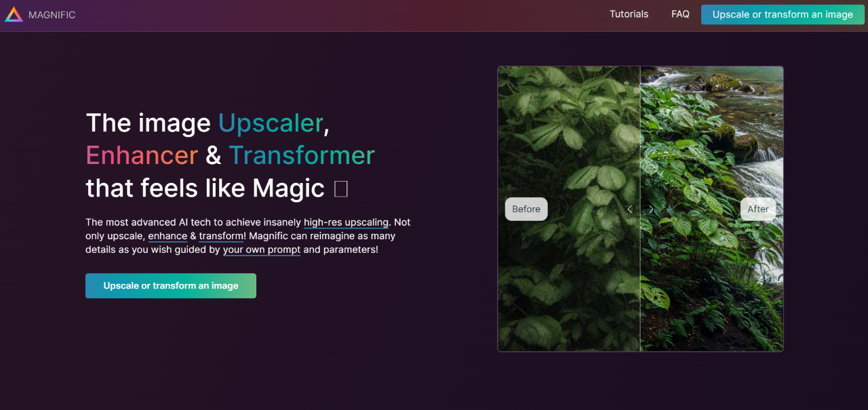
Task: Click the top-right Upscale or transform button
Action: click(x=782, y=14)
